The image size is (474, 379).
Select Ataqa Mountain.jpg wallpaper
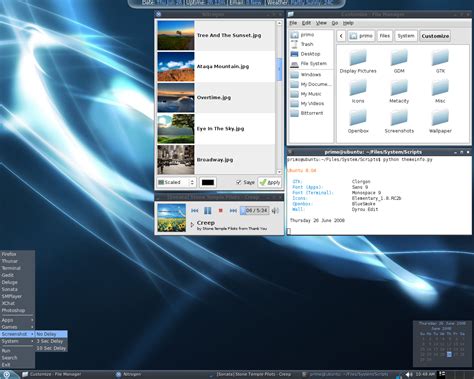click(216, 66)
